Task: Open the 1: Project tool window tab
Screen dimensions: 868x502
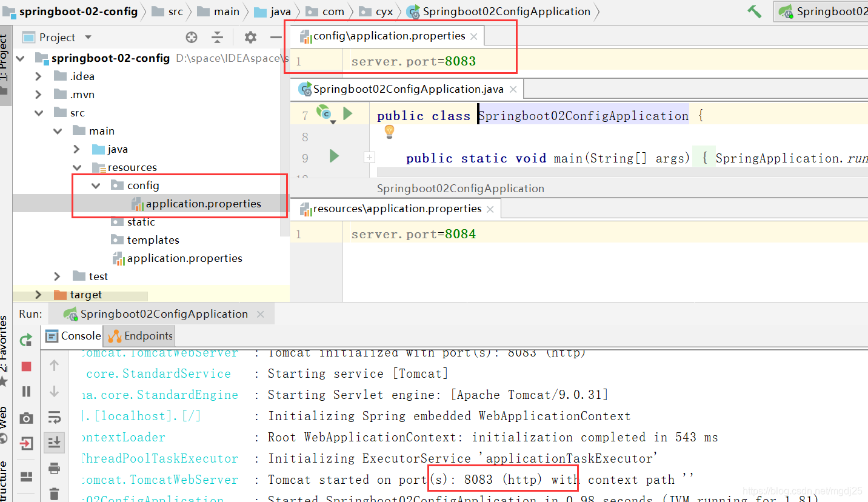Action: (x=5, y=65)
